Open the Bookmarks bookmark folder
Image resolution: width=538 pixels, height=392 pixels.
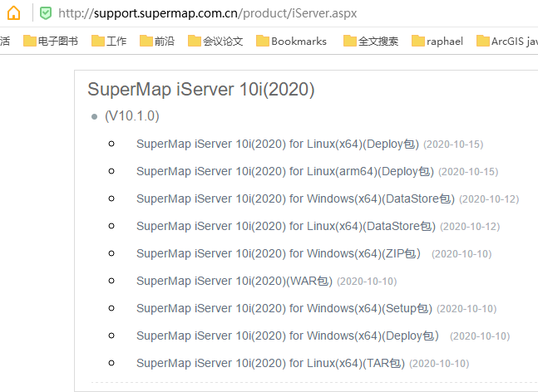click(x=292, y=42)
